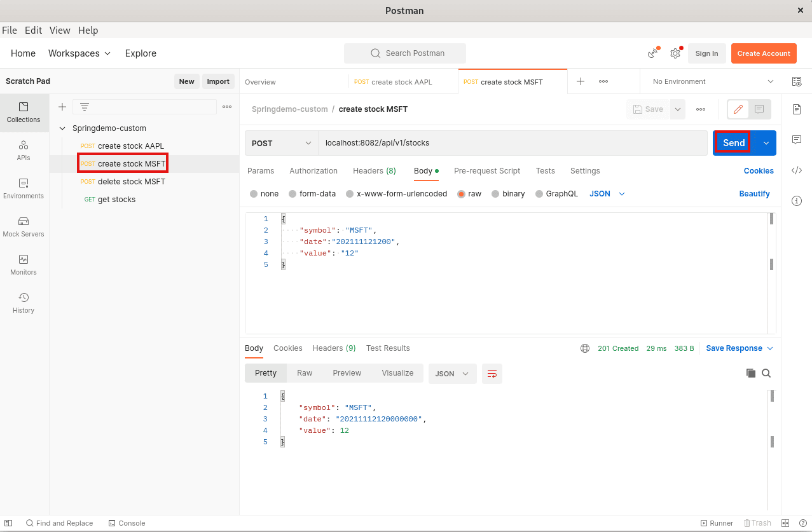This screenshot has height=532, width=812.
Task: Toggle the sidebar from status bar
Action: click(x=8, y=523)
